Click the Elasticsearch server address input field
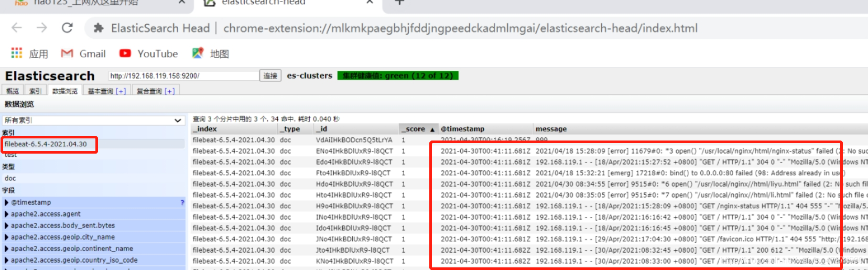Image resolution: width=868 pixels, height=270 pixels. coord(183,76)
